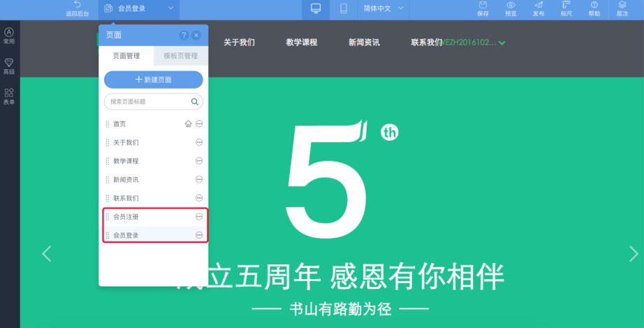The width and height of the screenshot is (644, 328).
Task: Open the 层次 (Layers) panel icon
Action: [622, 6]
